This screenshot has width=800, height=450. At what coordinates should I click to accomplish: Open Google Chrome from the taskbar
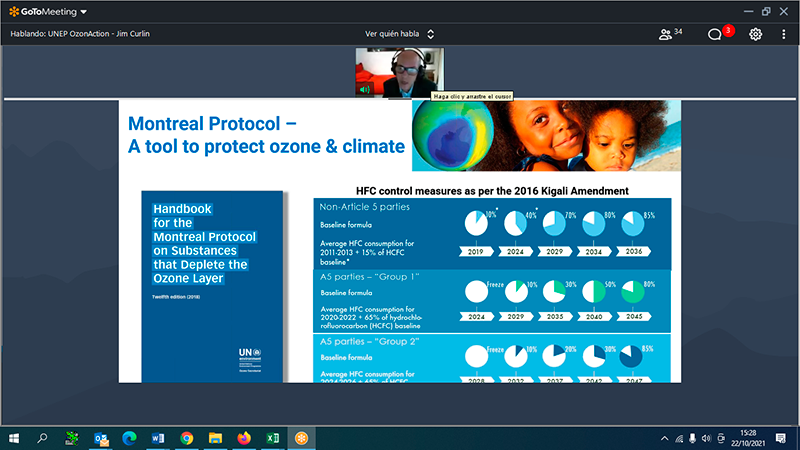coord(186,438)
